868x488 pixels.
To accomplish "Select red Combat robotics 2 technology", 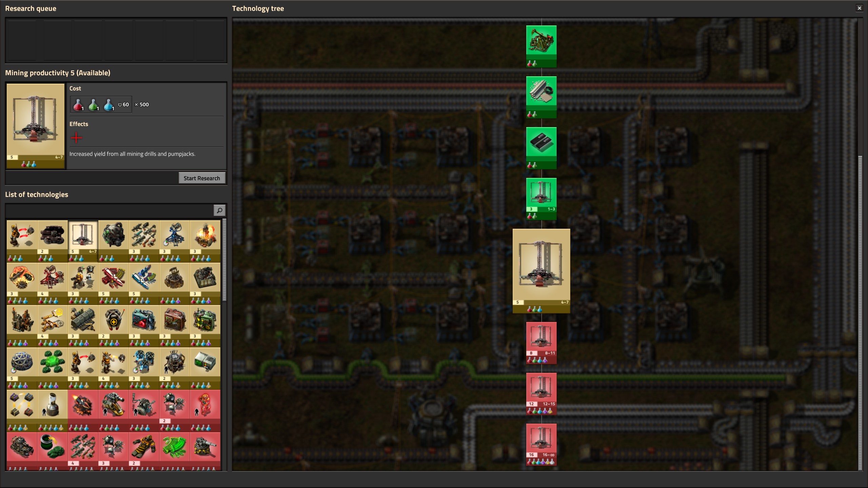I will pos(175,411).
